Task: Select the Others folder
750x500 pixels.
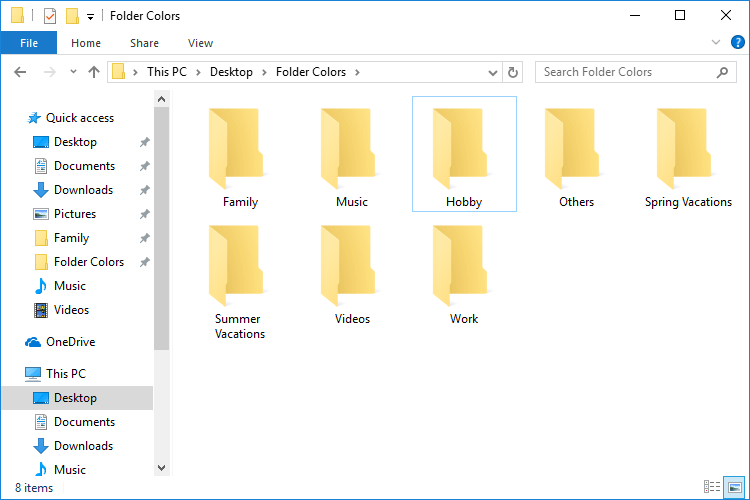Action: tap(576, 154)
